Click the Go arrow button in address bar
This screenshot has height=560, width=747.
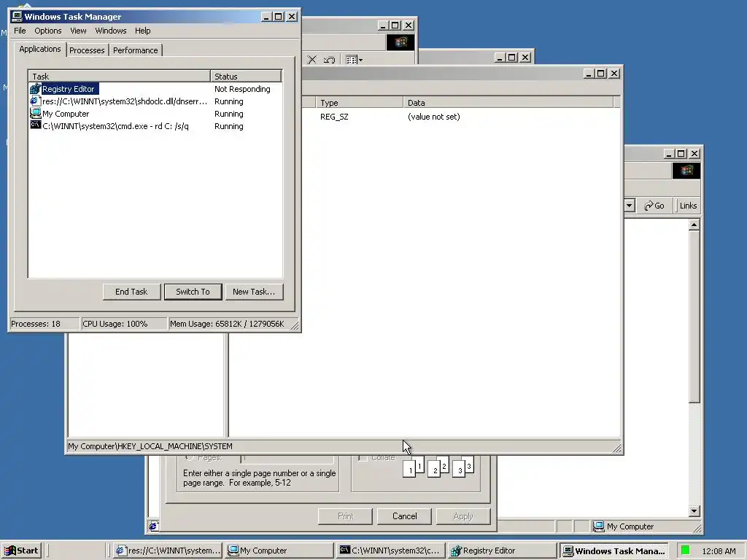tap(654, 205)
